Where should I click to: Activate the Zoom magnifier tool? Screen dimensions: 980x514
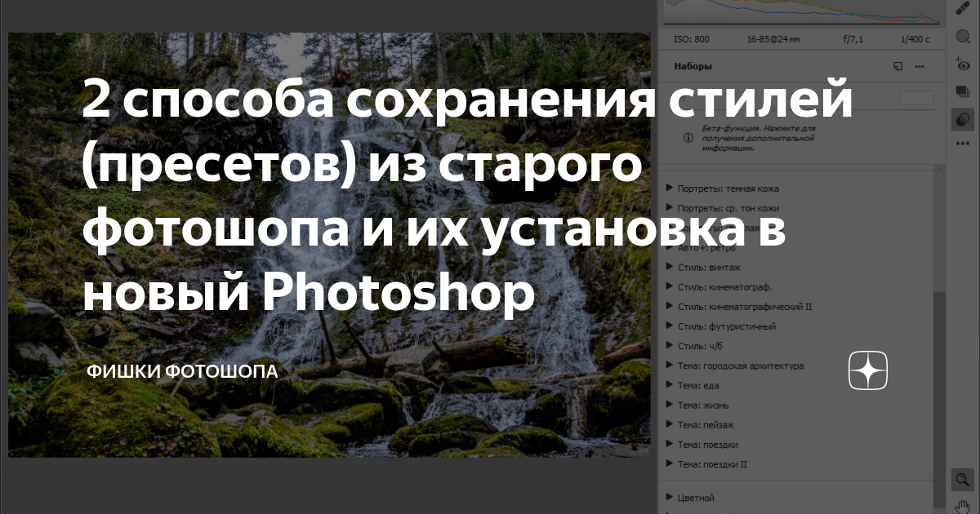963,480
